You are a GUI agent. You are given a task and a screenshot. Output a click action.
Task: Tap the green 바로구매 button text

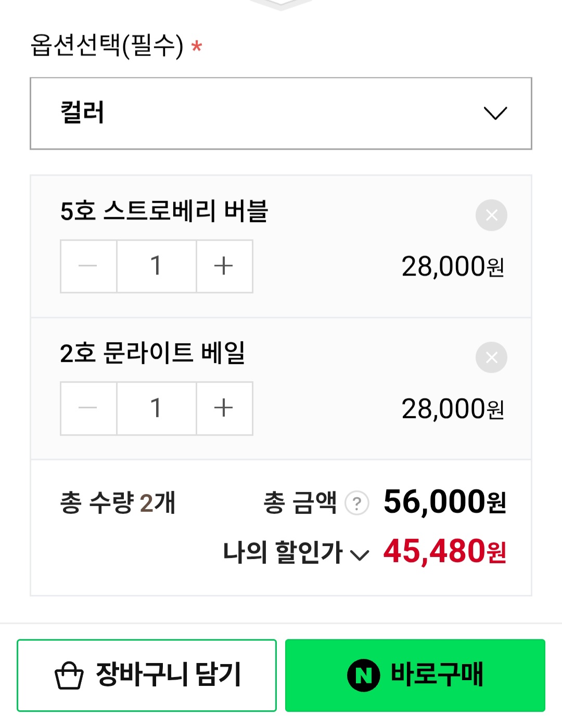(x=437, y=674)
